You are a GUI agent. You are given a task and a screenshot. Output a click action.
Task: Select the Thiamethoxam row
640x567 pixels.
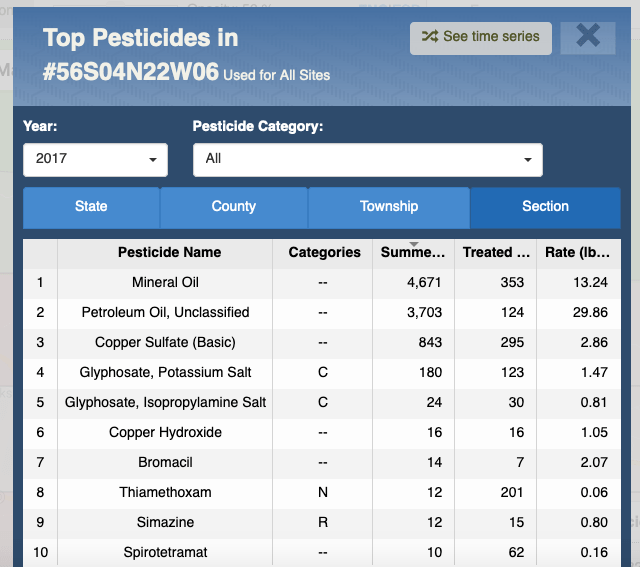click(x=166, y=493)
